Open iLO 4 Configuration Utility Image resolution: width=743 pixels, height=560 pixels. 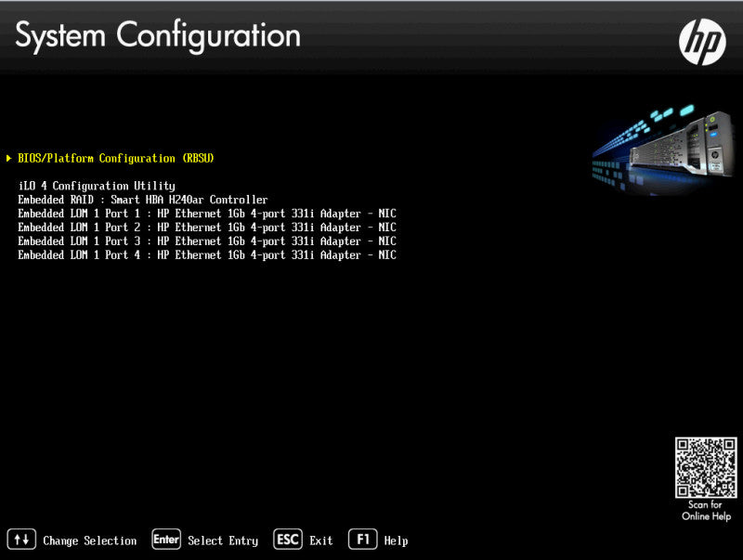[x=97, y=186]
